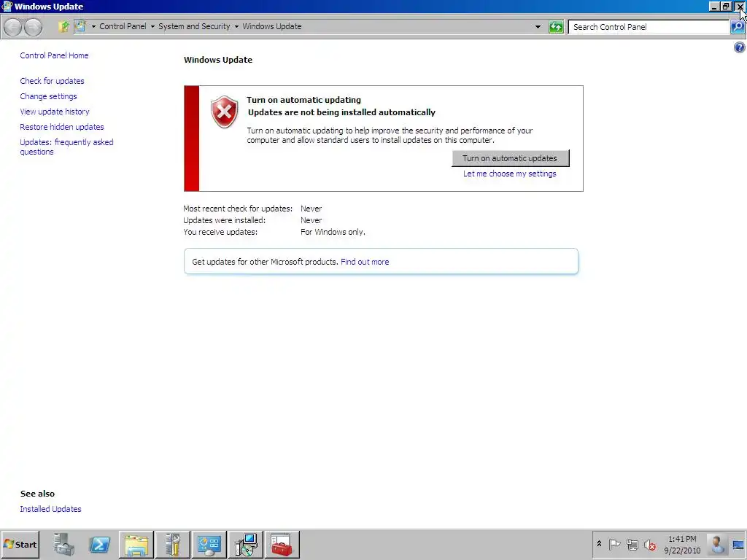Expand dropdown arrow after Control Panel
Image resolution: width=747 pixels, height=560 pixels.
pyautogui.click(x=152, y=27)
